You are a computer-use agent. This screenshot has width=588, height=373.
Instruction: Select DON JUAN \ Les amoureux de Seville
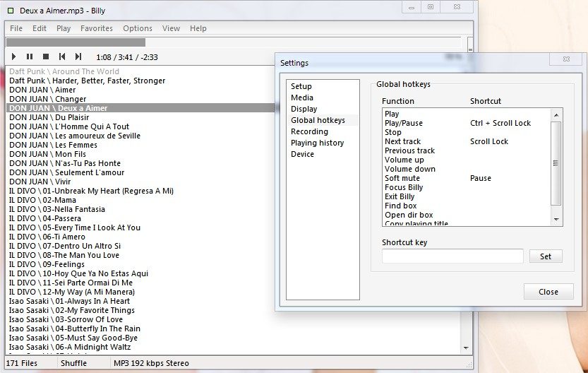75,136
